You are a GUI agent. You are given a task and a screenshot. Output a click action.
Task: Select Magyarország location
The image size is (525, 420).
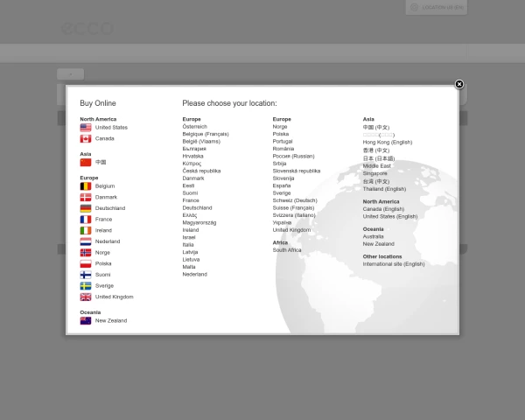[199, 222]
